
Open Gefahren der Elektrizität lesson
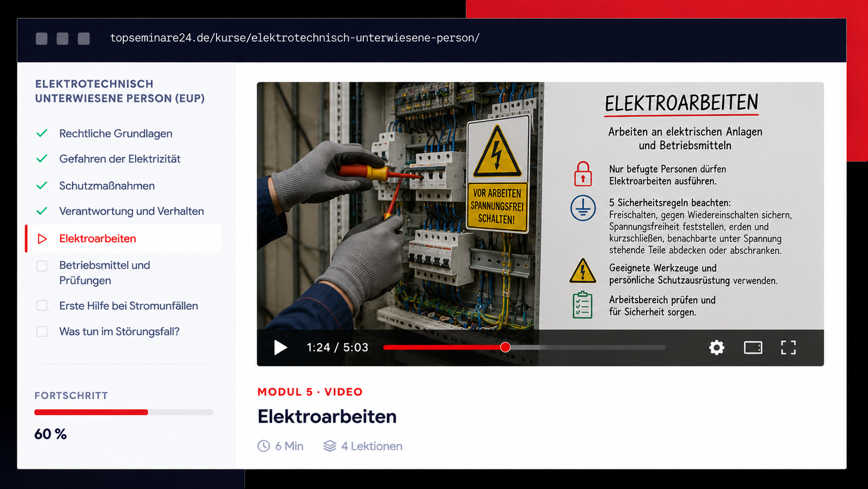(119, 159)
